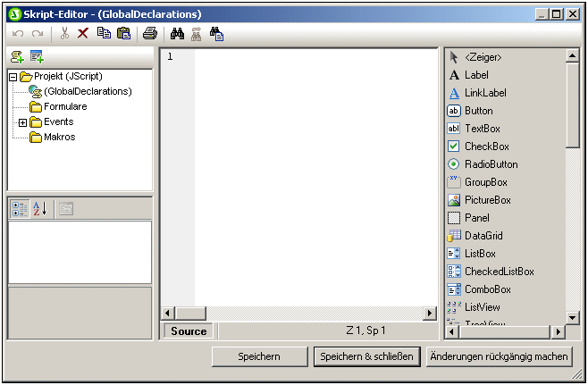Toggle alphabetical A-Z property sorting
Viewport: 588px width, 385px height.
click(39, 209)
